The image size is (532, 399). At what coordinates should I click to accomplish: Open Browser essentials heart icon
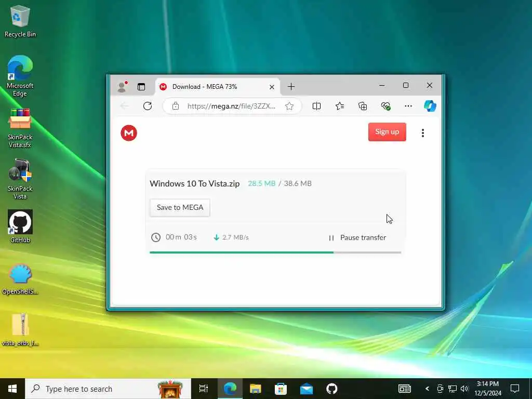(x=385, y=106)
